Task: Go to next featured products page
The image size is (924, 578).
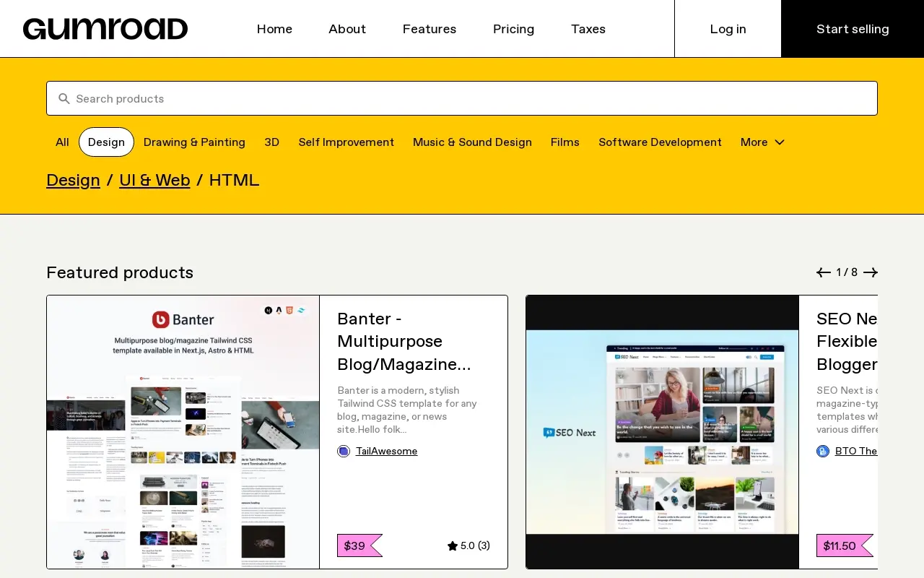Action: click(x=871, y=272)
